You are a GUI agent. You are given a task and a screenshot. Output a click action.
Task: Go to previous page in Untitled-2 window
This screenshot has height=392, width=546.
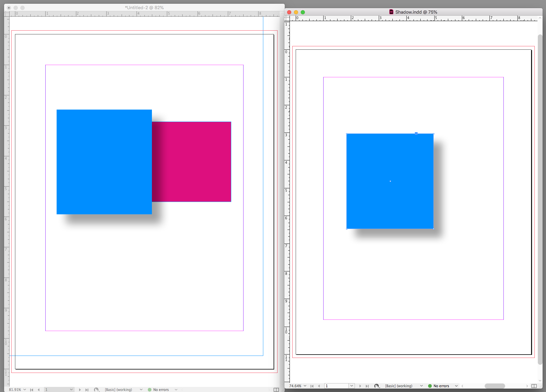(39, 390)
